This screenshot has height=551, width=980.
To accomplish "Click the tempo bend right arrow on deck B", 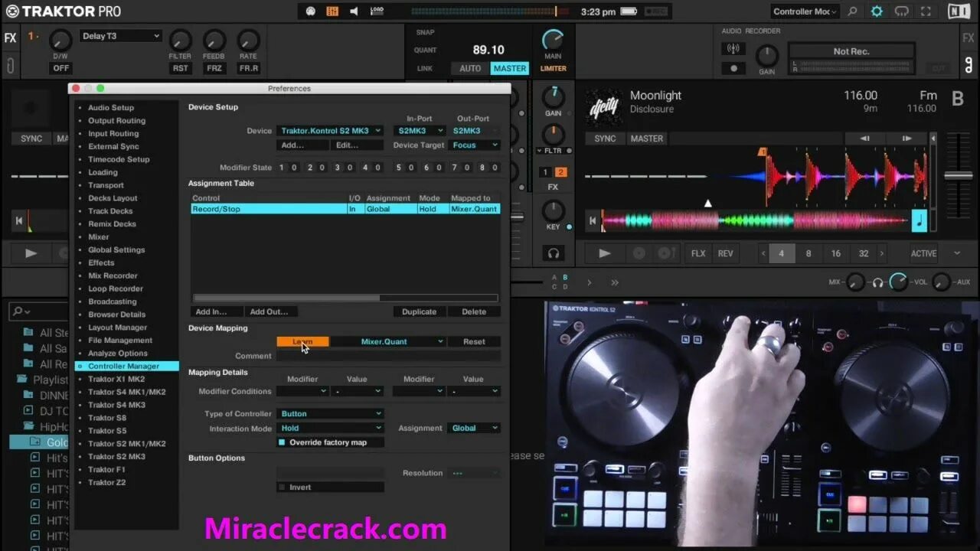I will coord(906,139).
